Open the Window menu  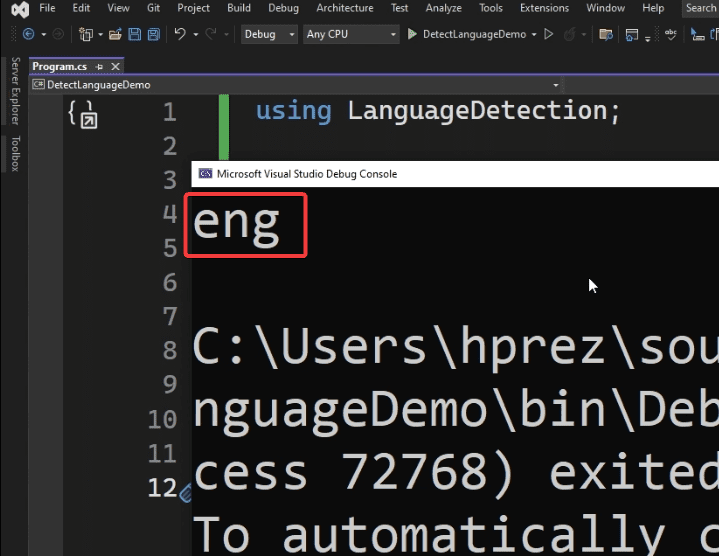pos(605,8)
